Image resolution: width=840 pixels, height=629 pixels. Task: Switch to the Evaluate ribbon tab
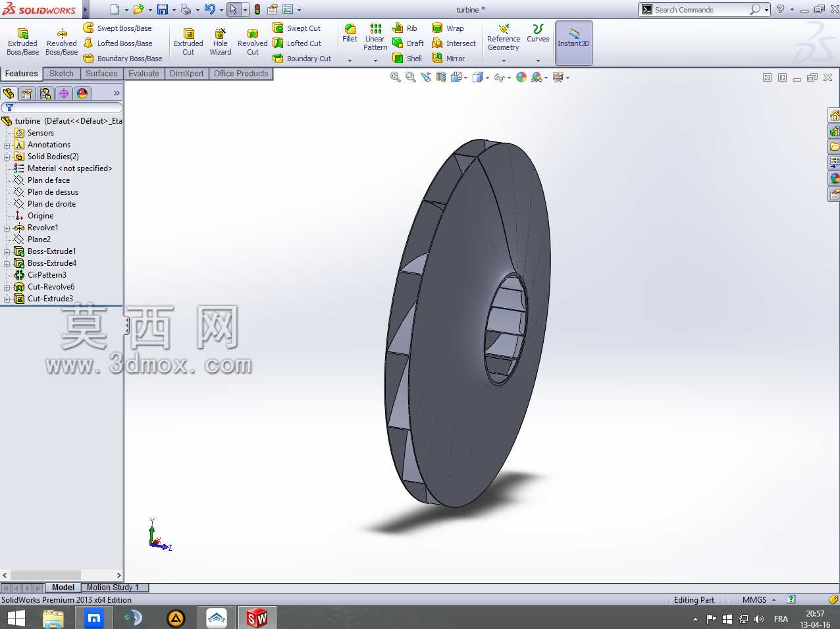(x=144, y=74)
